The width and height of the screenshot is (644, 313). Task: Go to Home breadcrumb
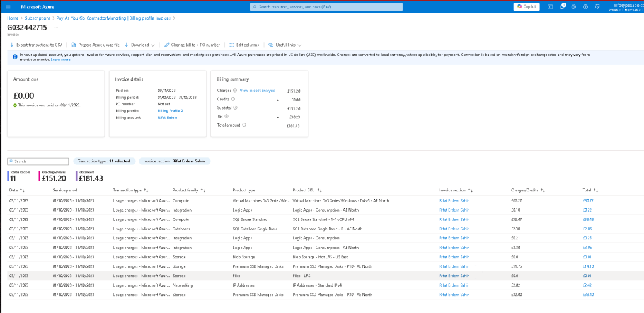13,18
